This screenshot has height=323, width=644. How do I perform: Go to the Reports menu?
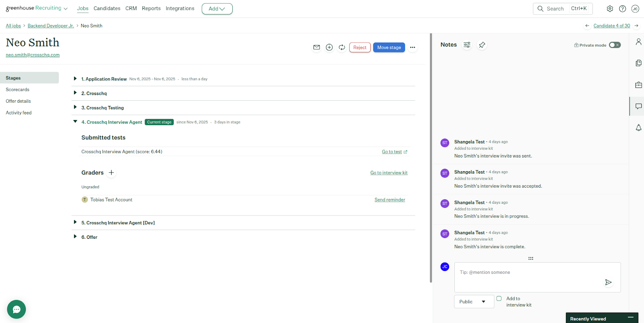coord(151,8)
